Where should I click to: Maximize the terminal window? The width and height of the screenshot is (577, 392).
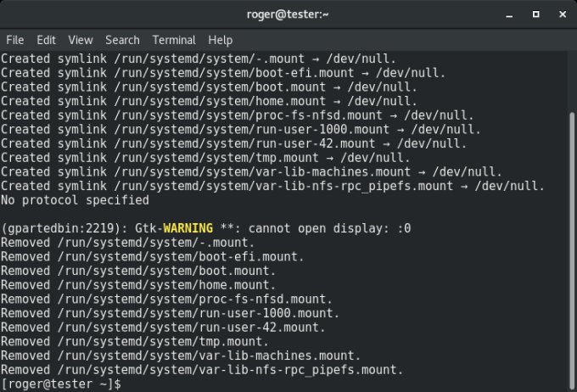(535, 14)
